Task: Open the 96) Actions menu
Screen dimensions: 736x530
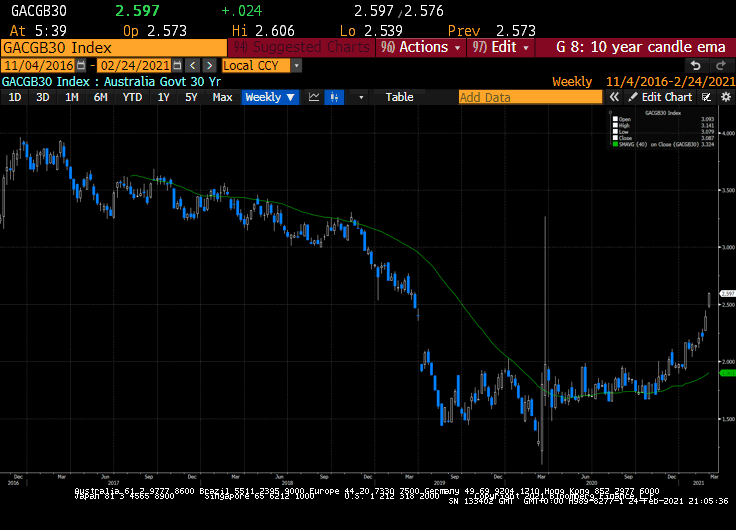Action: click(421, 47)
